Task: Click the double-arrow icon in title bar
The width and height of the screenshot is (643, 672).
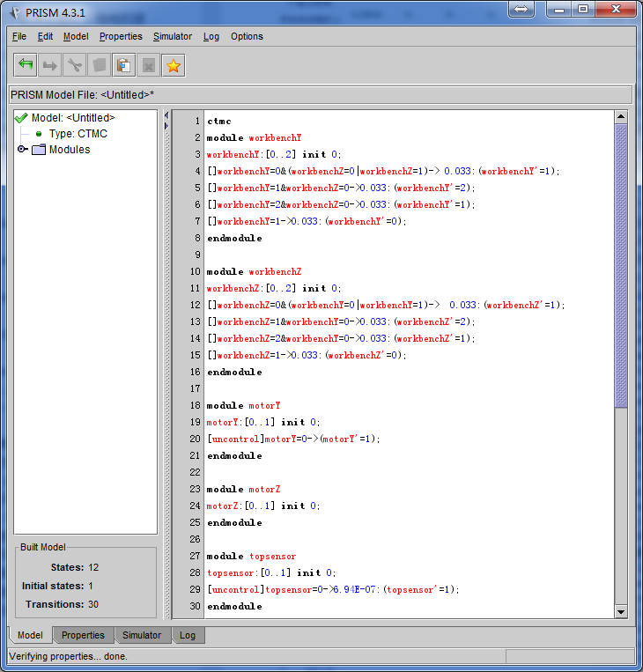Action: click(520, 9)
